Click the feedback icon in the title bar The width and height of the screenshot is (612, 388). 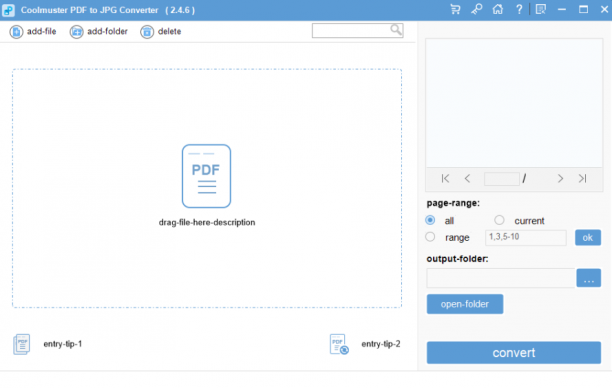(541, 9)
